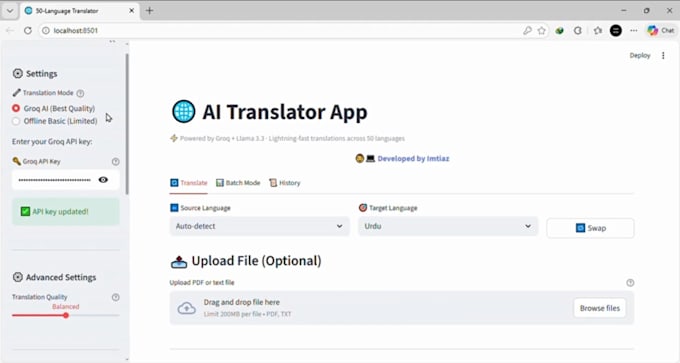Switch to the Batch Mode tab
The width and height of the screenshot is (680, 363).
238,183
